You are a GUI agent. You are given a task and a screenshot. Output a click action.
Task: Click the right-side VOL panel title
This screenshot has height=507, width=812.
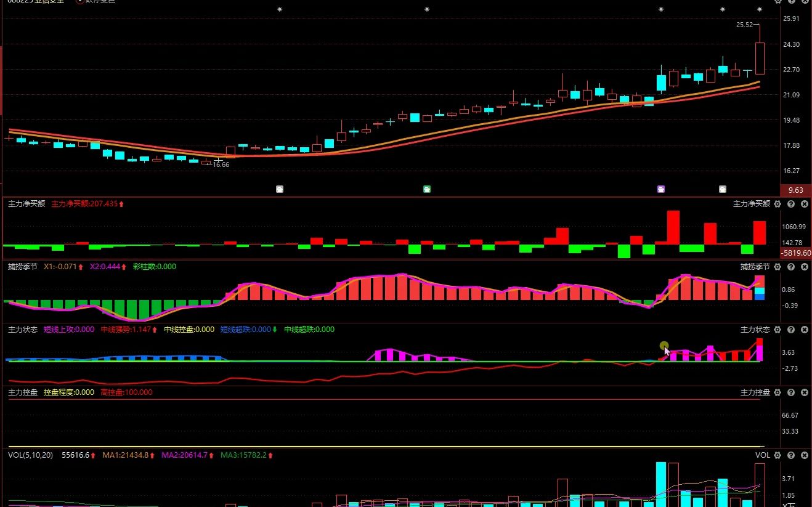tap(763, 455)
